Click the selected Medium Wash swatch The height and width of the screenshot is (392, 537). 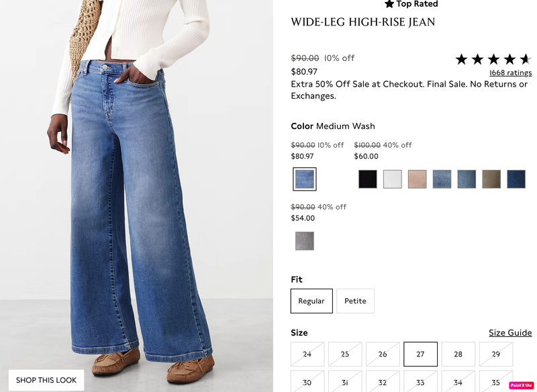click(x=305, y=179)
